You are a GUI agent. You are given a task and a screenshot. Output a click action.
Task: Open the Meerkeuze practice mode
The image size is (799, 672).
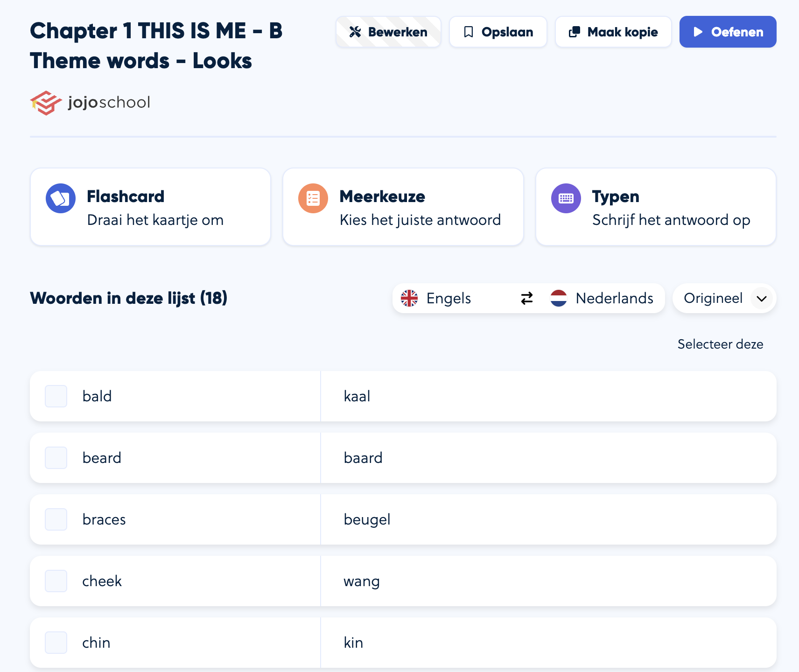tap(403, 207)
